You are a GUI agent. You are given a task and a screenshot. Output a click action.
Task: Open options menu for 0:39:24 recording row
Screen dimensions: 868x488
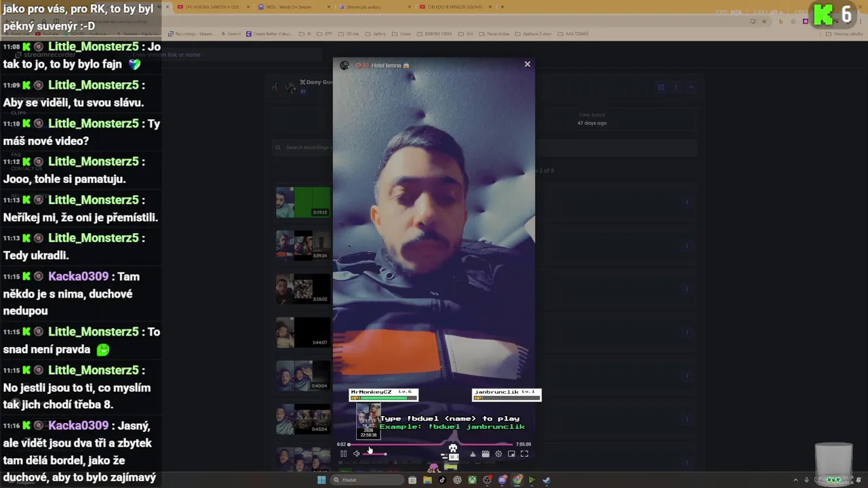click(x=686, y=245)
